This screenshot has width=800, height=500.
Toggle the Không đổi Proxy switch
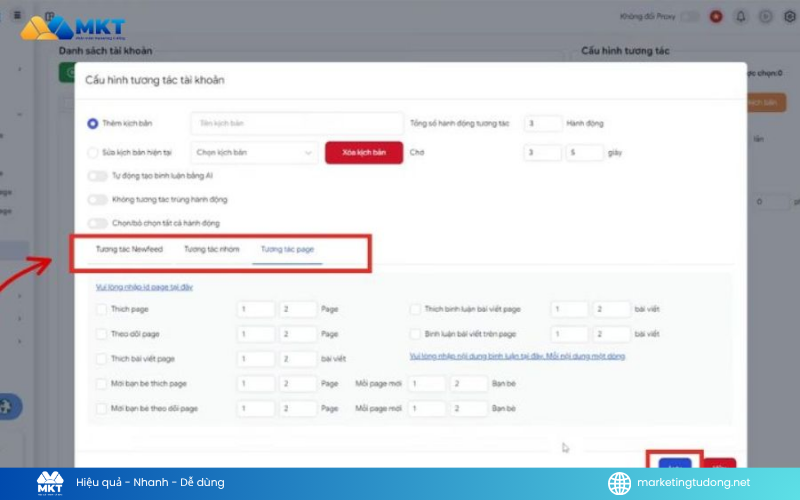click(x=690, y=17)
